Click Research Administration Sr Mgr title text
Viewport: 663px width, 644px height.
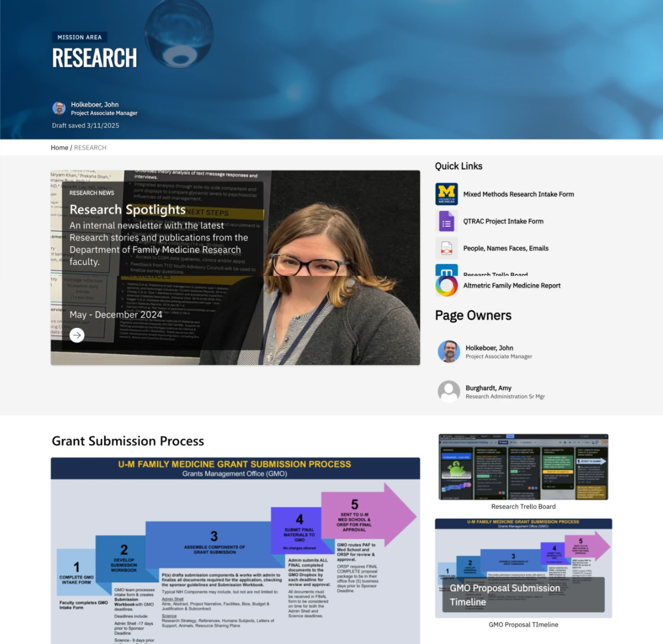click(x=505, y=396)
